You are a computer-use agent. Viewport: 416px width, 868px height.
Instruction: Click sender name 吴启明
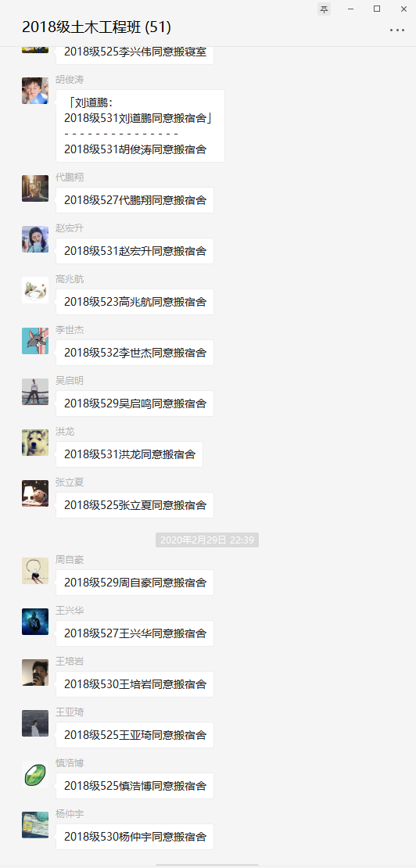[x=70, y=381]
